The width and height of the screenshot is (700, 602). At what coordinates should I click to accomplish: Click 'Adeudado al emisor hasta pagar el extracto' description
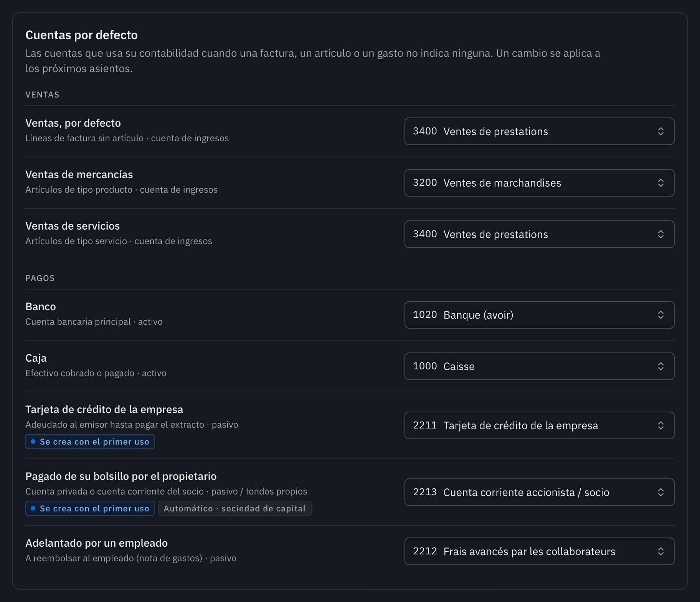pos(115,425)
